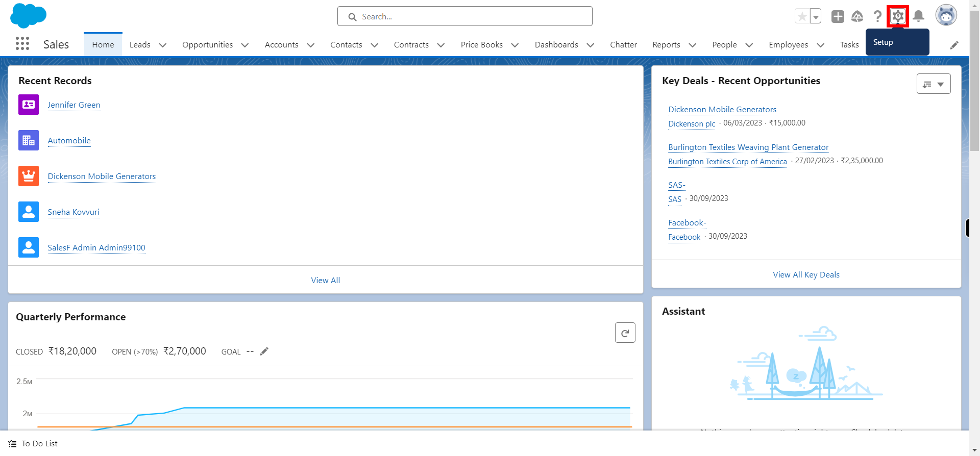This screenshot has height=456, width=980.
Task: Click the pencil to edit navigation bar
Action: pos(954,45)
